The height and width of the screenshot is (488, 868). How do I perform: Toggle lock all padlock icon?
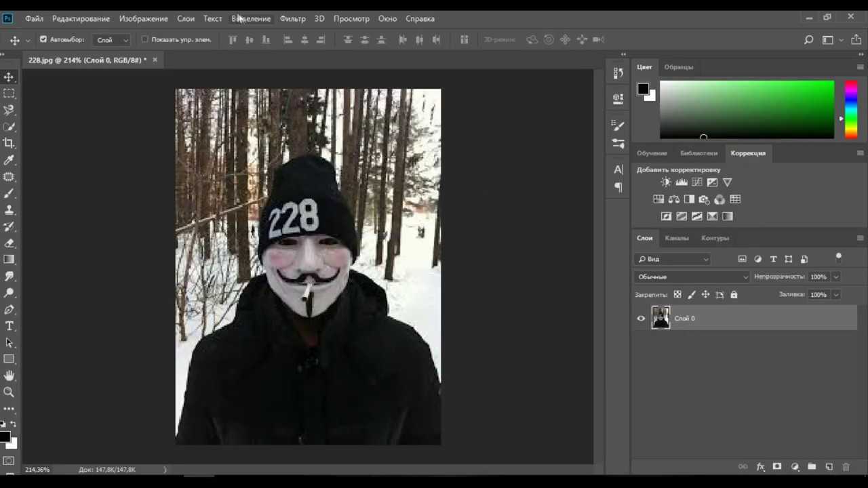[734, 295]
